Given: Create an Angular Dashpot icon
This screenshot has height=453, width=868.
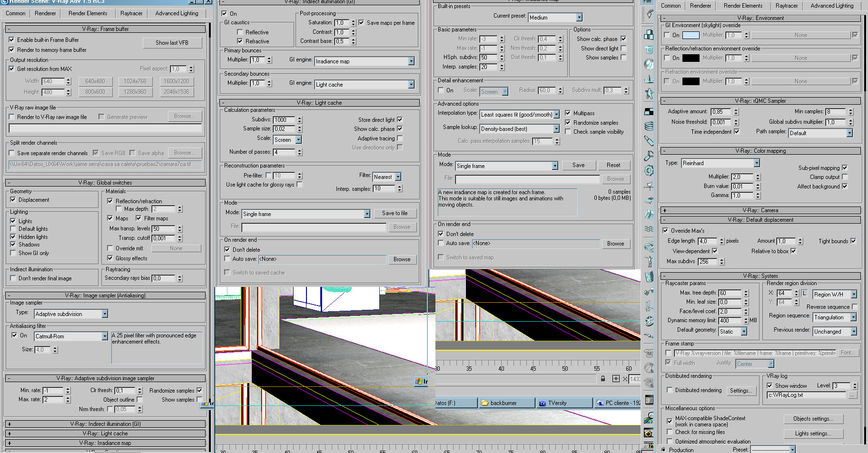Looking at the screenshot, I should pyautogui.click(x=649, y=156).
